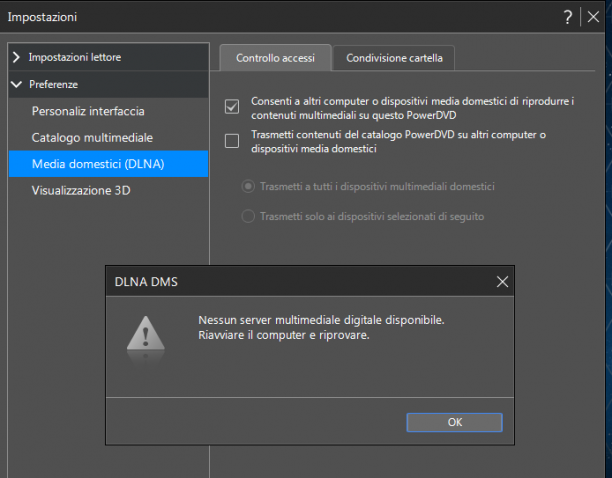612x478 pixels.
Task: Click the warning triangle icon in dialog
Action: (146, 334)
